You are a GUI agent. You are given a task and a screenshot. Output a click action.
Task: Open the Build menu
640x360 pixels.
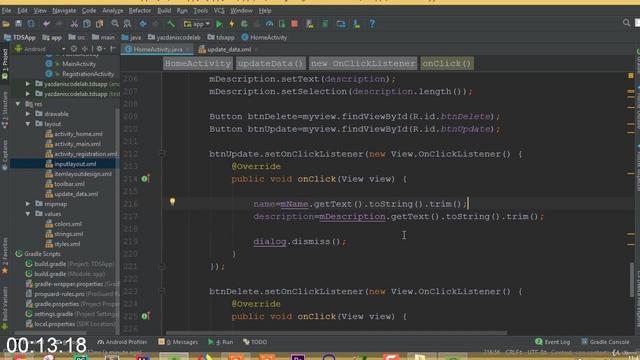point(164,11)
